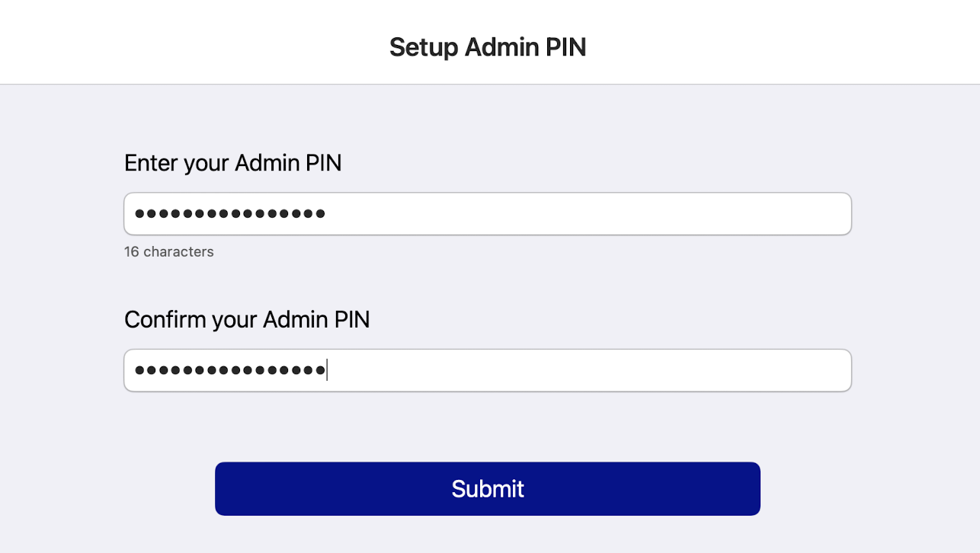Click the Submit button
The width and height of the screenshot is (980, 553).
(x=488, y=489)
